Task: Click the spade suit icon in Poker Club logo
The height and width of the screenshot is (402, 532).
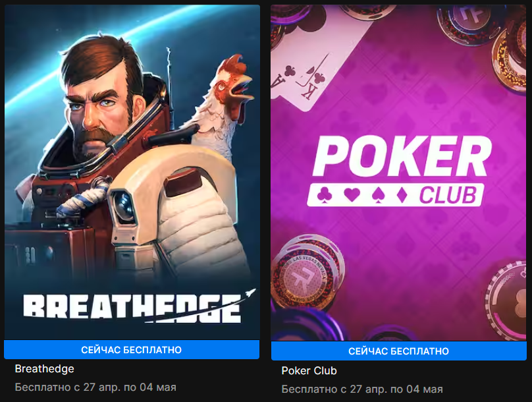Action: tap(377, 195)
